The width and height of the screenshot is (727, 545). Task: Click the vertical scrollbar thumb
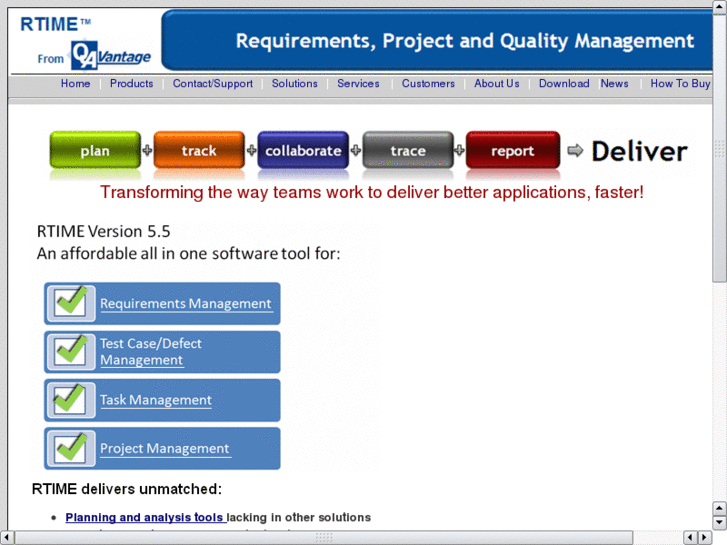(x=720, y=148)
